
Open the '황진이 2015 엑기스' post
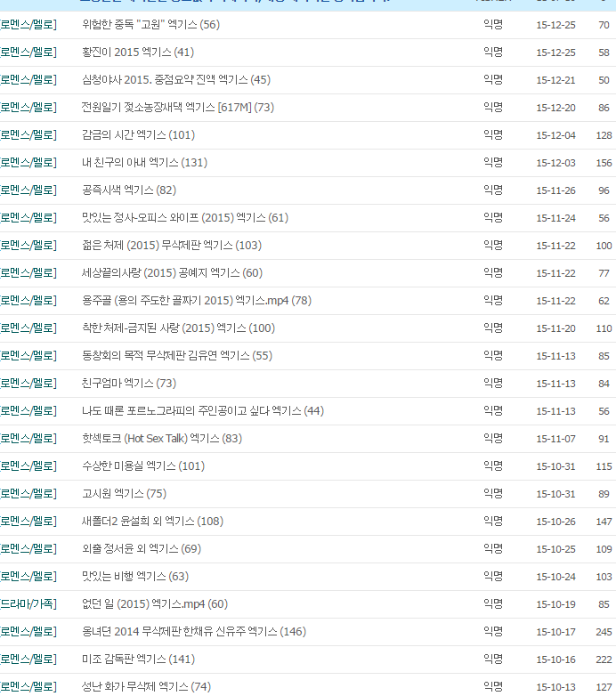tap(127, 53)
